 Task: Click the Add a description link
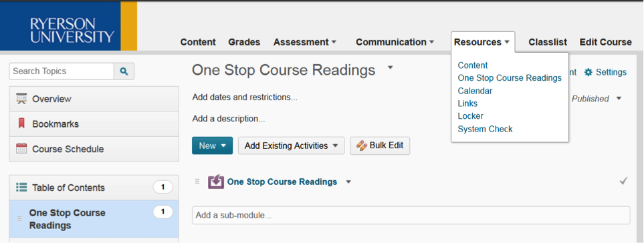(x=228, y=119)
